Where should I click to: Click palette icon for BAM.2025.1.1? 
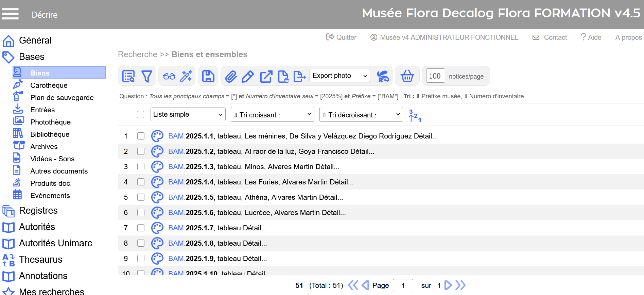click(157, 136)
